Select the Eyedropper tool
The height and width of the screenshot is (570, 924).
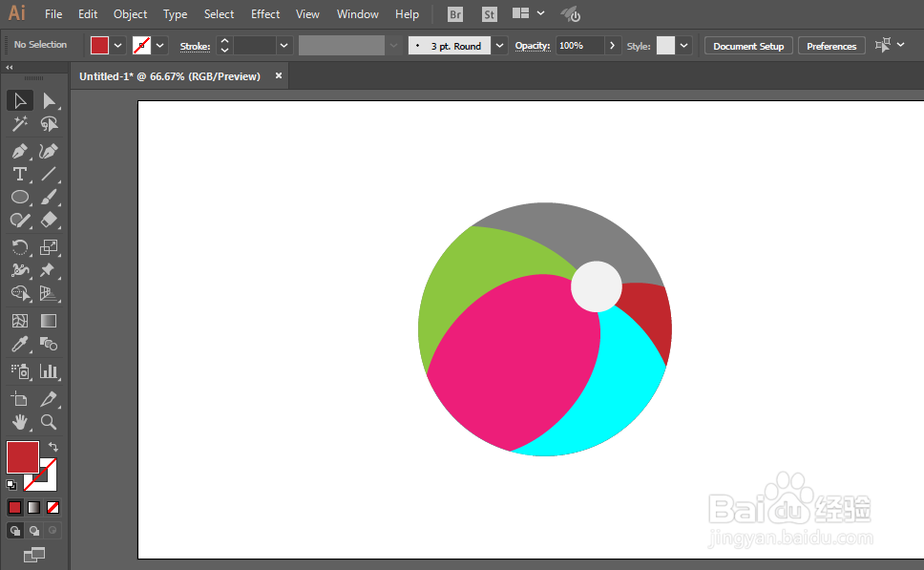tap(19, 344)
